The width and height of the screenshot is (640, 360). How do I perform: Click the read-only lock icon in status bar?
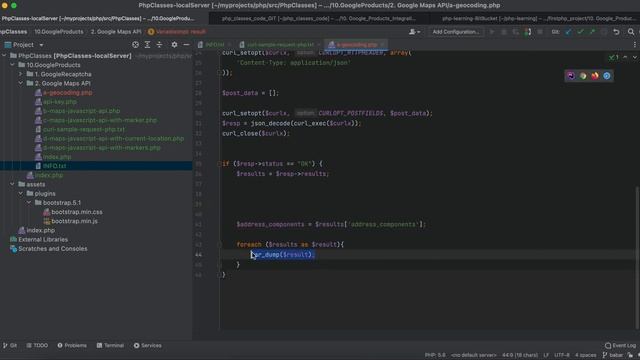pos(631,355)
